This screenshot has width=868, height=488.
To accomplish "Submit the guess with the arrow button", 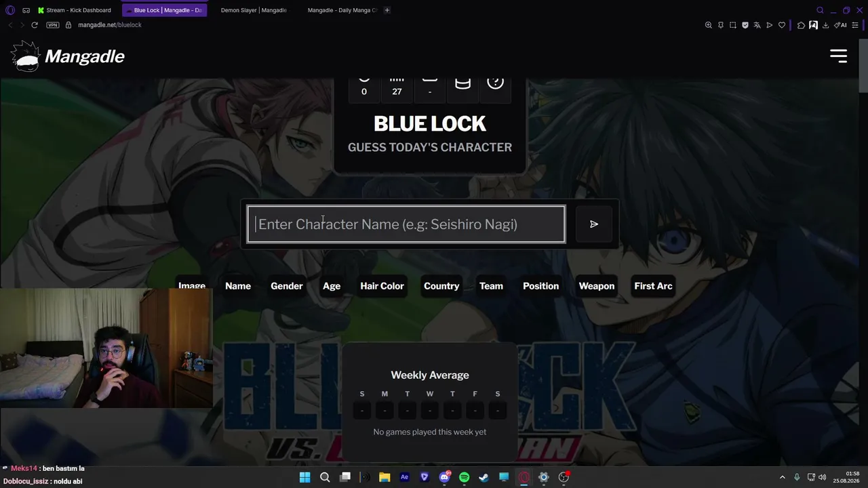I will (x=594, y=224).
